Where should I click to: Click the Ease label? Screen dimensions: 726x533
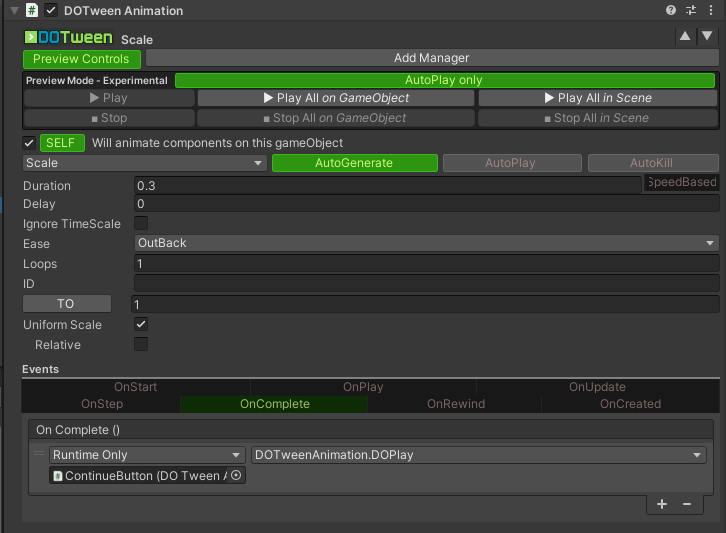[37, 244]
